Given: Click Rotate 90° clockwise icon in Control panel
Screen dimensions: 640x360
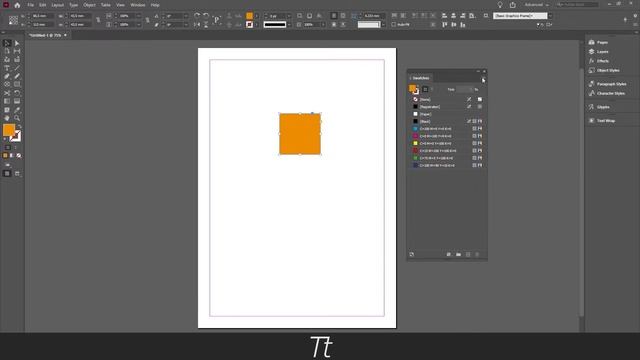Looking at the screenshot, I should tap(197, 16).
